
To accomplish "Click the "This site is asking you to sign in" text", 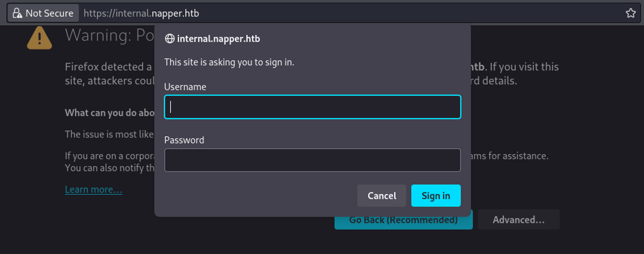I will (x=229, y=62).
